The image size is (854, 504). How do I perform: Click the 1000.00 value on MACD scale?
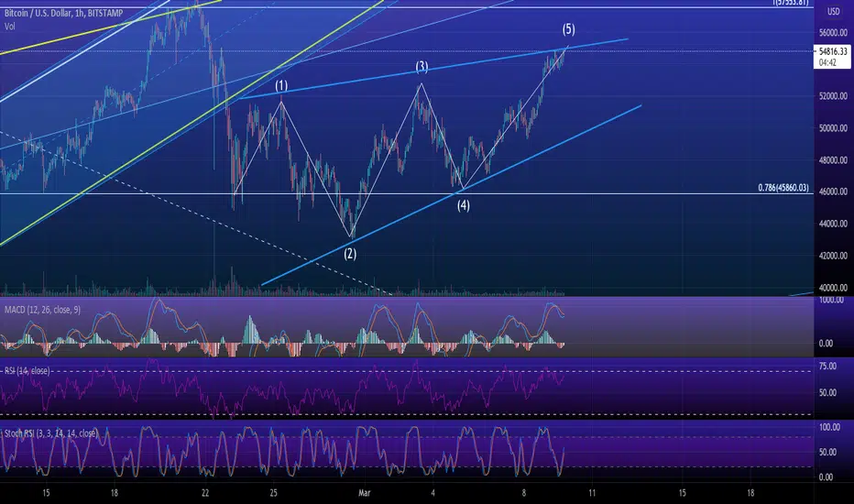[831, 301]
